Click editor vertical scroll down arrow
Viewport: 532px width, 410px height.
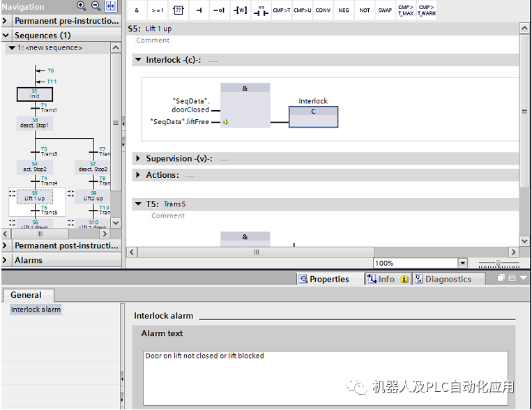(x=524, y=241)
